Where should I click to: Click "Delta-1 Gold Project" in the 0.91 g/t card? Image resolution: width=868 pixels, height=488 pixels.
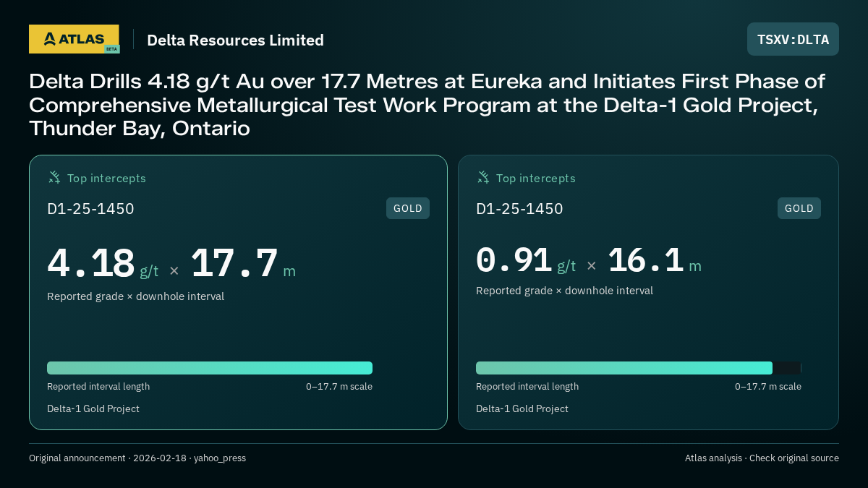pos(522,409)
